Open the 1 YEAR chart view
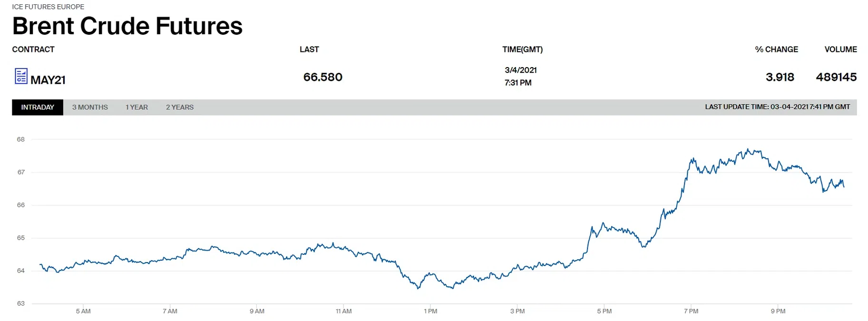 (x=137, y=107)
